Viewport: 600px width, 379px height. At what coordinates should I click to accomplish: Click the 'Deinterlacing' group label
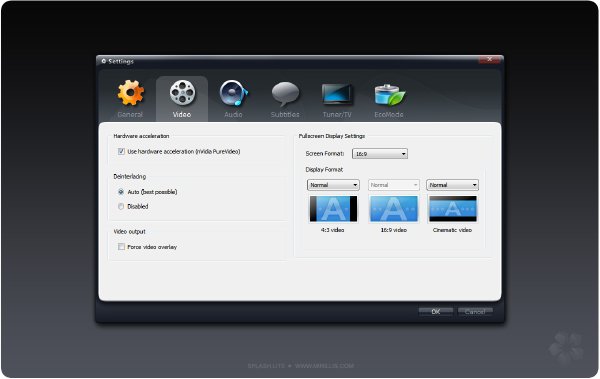[x=130, y=176]
